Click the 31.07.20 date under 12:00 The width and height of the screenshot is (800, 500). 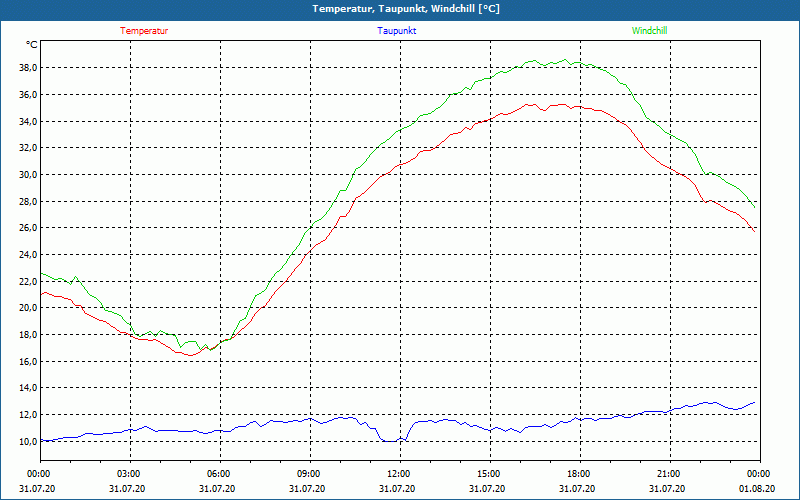point(397,489)
